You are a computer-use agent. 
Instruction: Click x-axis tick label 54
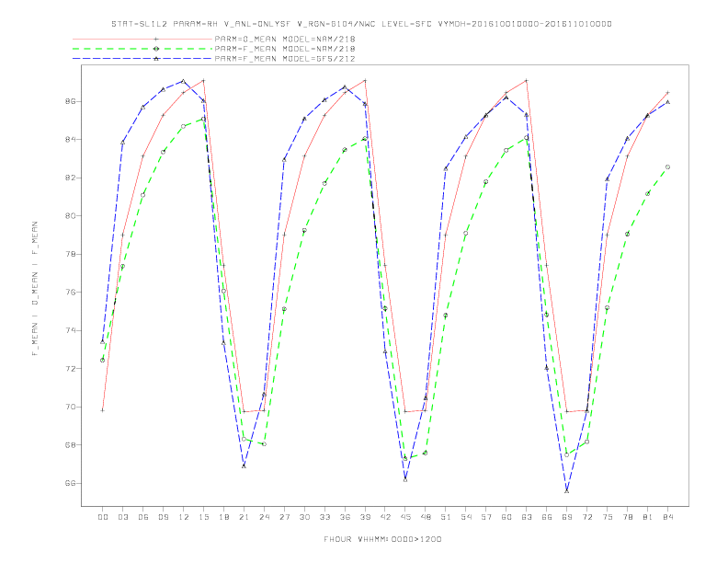point(466,517)
